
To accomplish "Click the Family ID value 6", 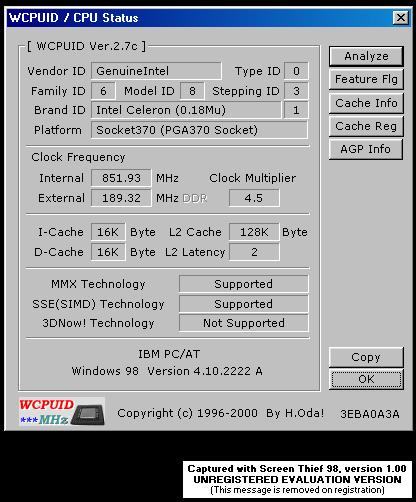I will click(103, 91).
